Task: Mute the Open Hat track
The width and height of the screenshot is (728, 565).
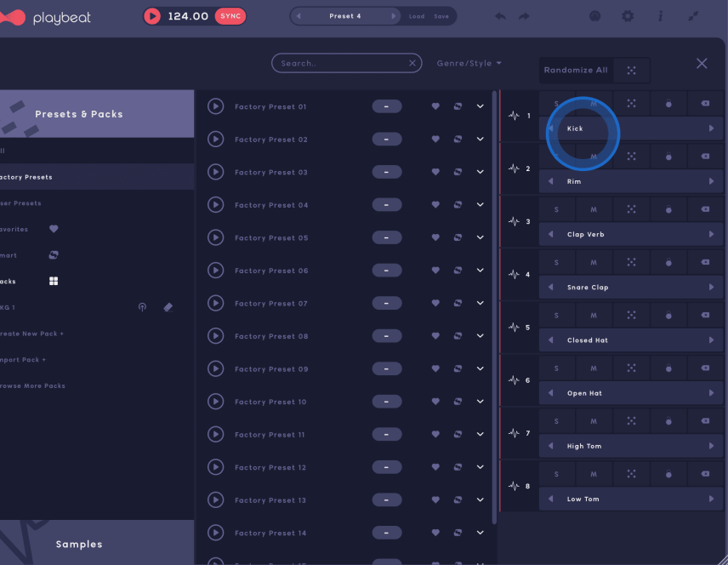Action: 594,368
